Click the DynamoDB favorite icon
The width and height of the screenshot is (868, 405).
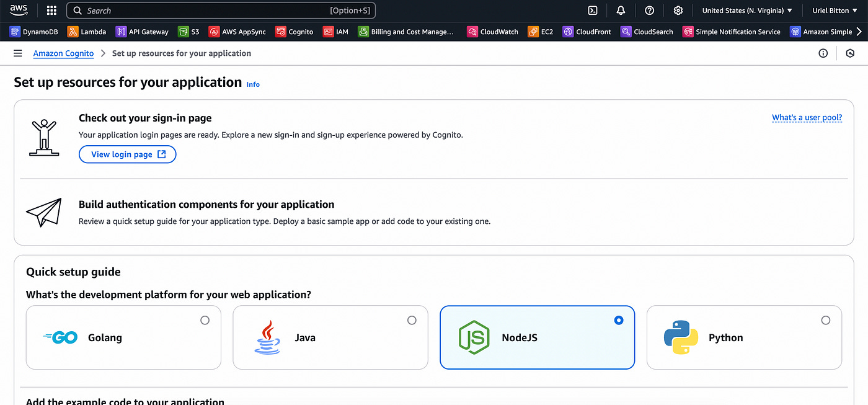click(15, 32)
